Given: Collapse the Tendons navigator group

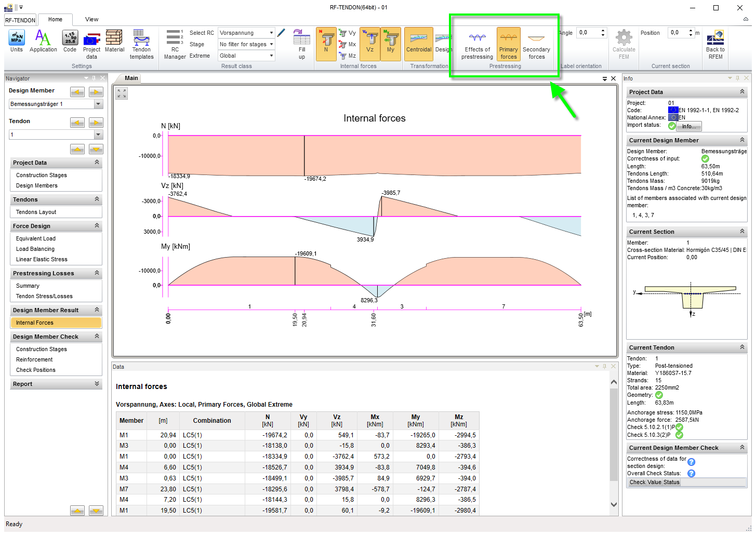Looking at the screenshot, I should pyautogui.click(x=97, y=199).
